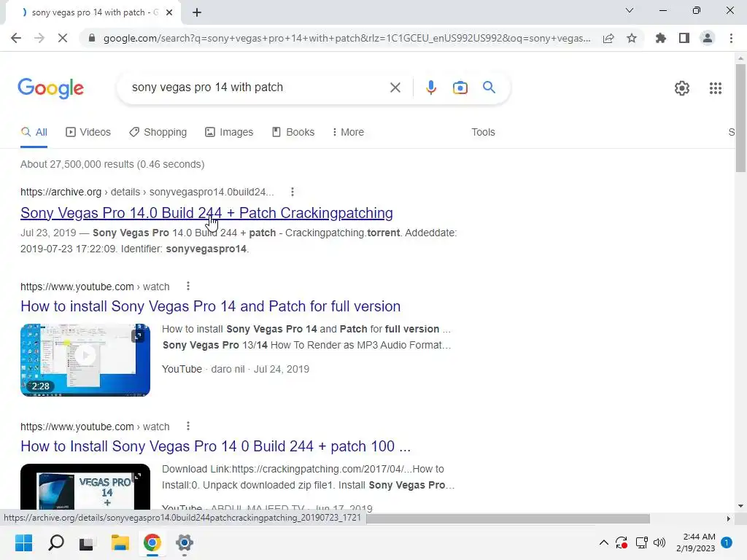Open Google quick settings gear
Screen dimensions: 747x560
(682, 88)
